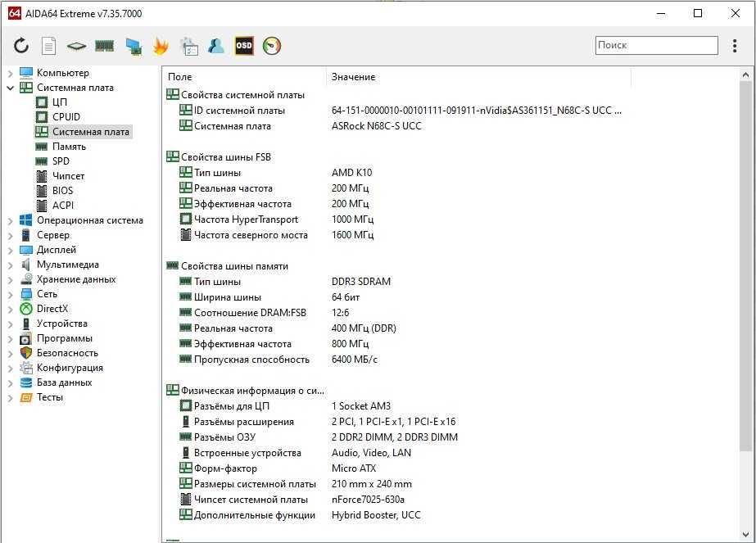The width and height of the screenshot is (756, 543).
Task: Click the AIDA64 app icon in title bar
Action: [15, 13]
